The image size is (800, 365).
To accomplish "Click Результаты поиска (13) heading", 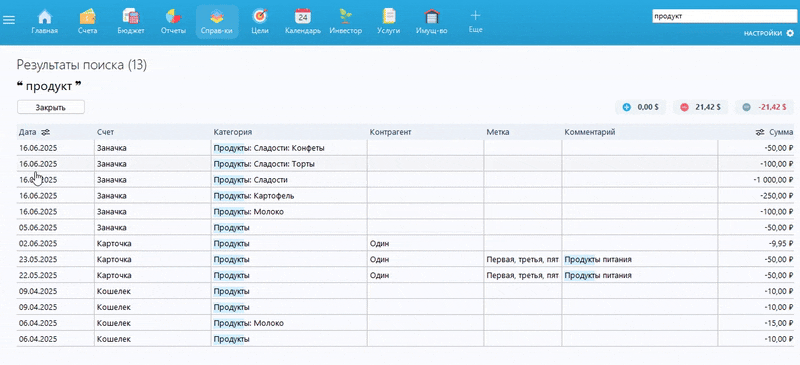I will coord(82,65).
